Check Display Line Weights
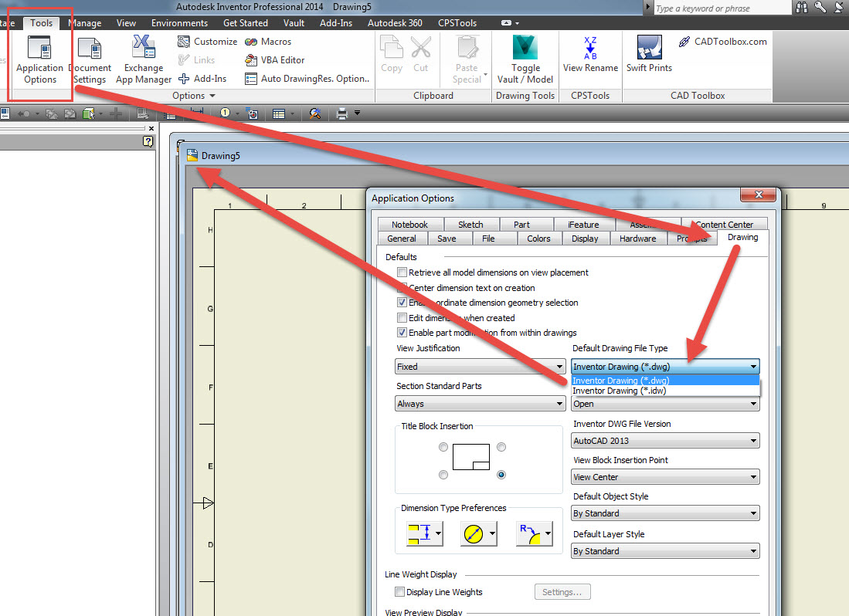This screenshot has width=849, height=616. 400,591
